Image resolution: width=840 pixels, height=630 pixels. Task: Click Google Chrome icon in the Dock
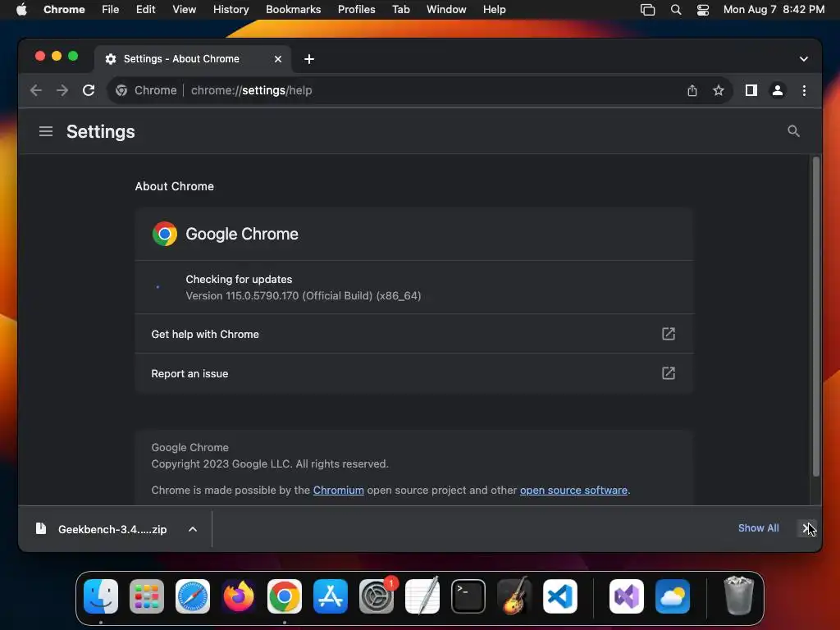point(285,596)
